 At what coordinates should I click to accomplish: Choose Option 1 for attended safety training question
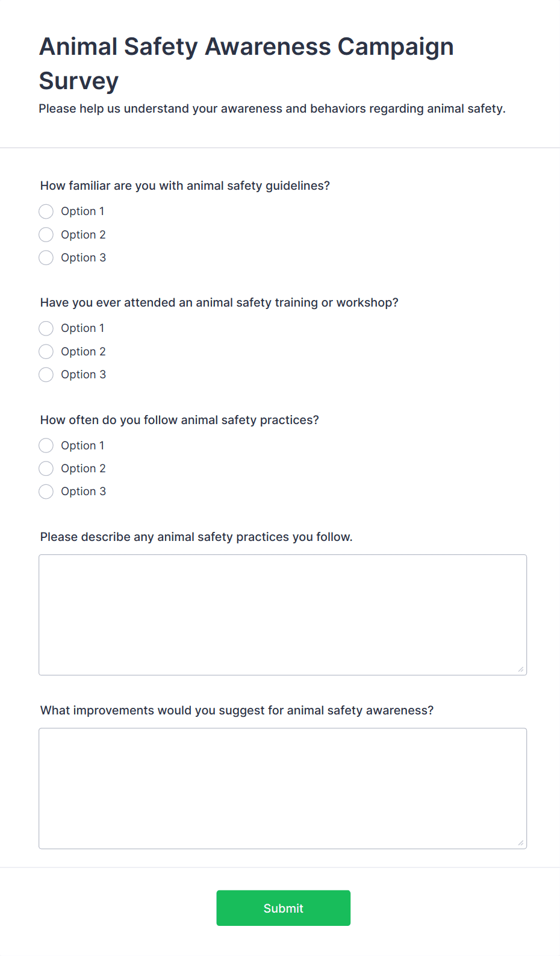46,328
